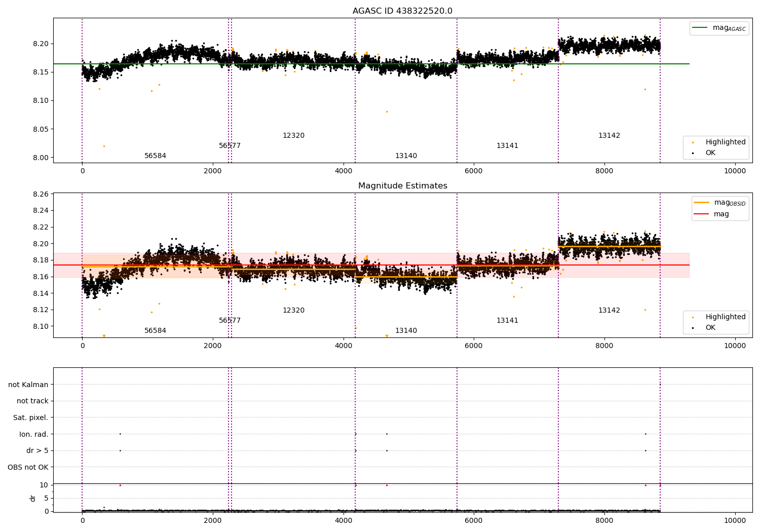
Task: Click OBSID label 13141 in Magnitude Estimates plot
Action: [507, 320]
